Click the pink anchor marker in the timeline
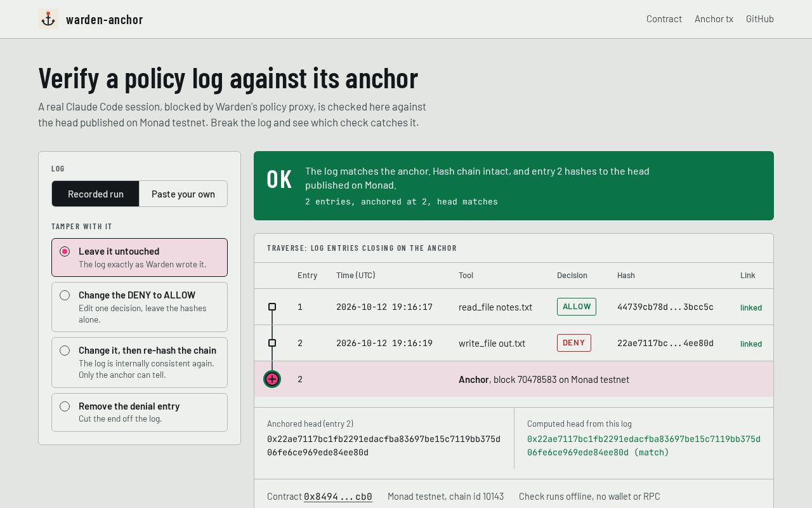 pos(272,379)
